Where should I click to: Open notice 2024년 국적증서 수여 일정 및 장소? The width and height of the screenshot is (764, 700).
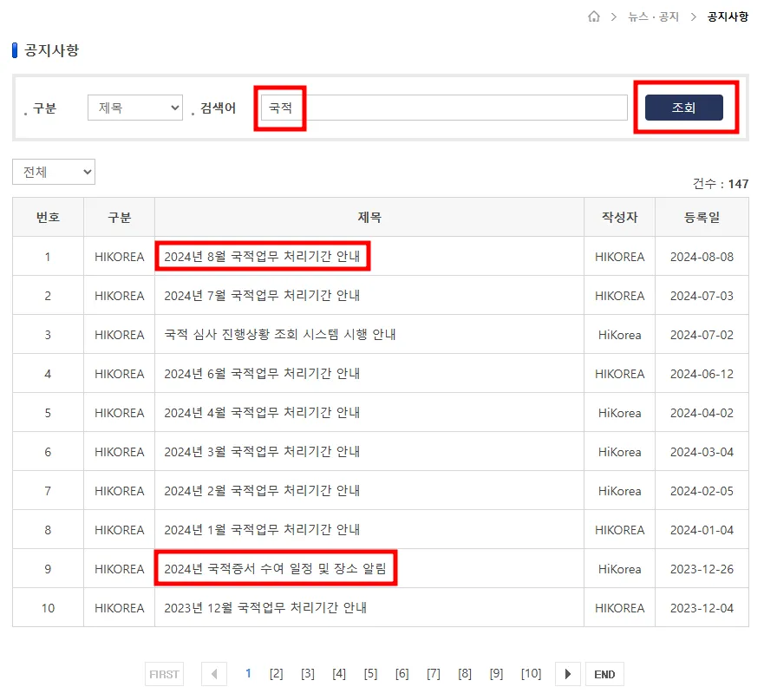(275, 568)
